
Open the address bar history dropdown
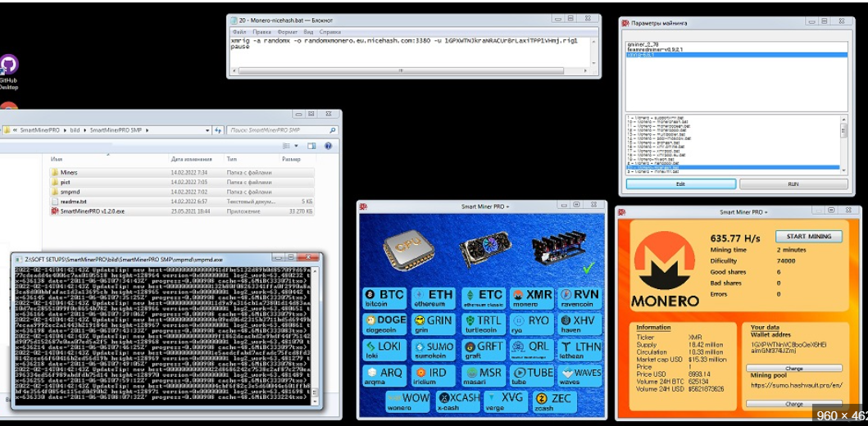[x=207, y=130]
